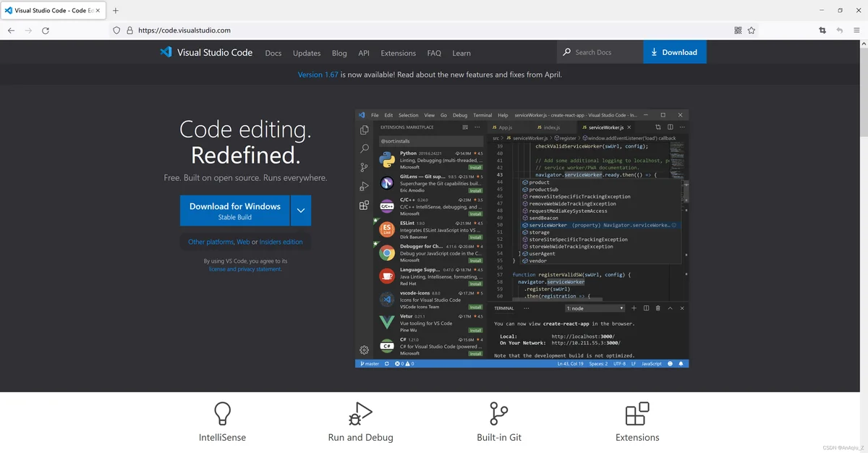Image resolution: width=868 pixels, height=453 pixels.
Task: Click the site security padlock icon
Action: (x=129, y=30)
